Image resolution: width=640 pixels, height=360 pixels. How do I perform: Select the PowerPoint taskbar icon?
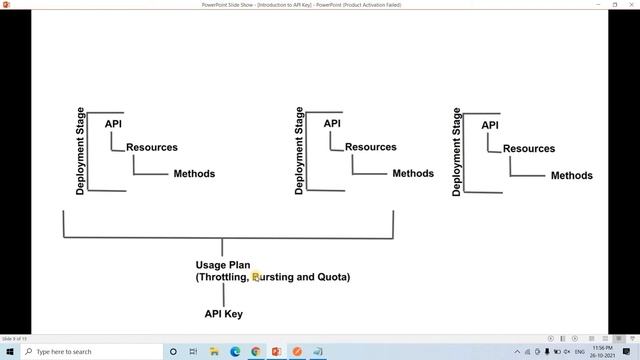click(x=276, y=351)
